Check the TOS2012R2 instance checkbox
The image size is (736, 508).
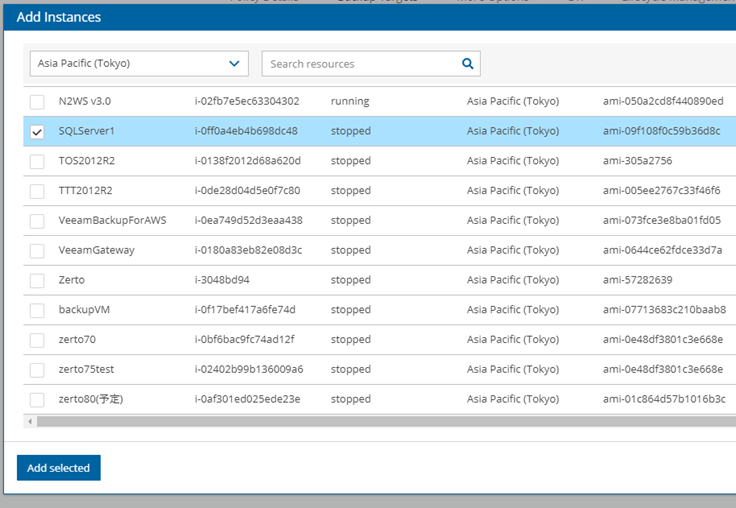(37, 161)
